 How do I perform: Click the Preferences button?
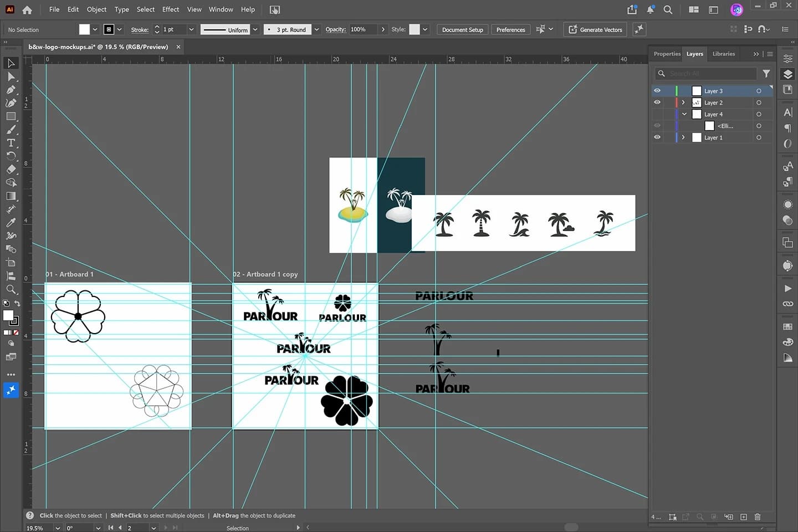click(x=510, y=29)
